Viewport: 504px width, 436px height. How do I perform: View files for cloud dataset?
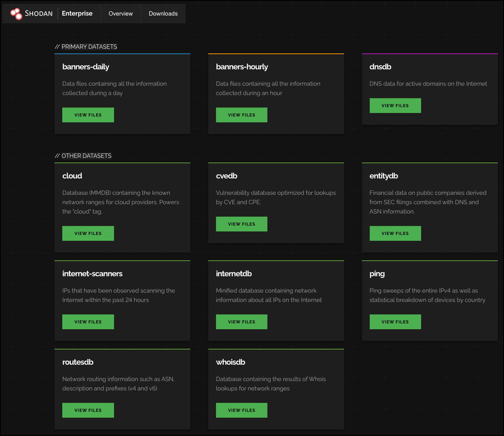(88, 233)
